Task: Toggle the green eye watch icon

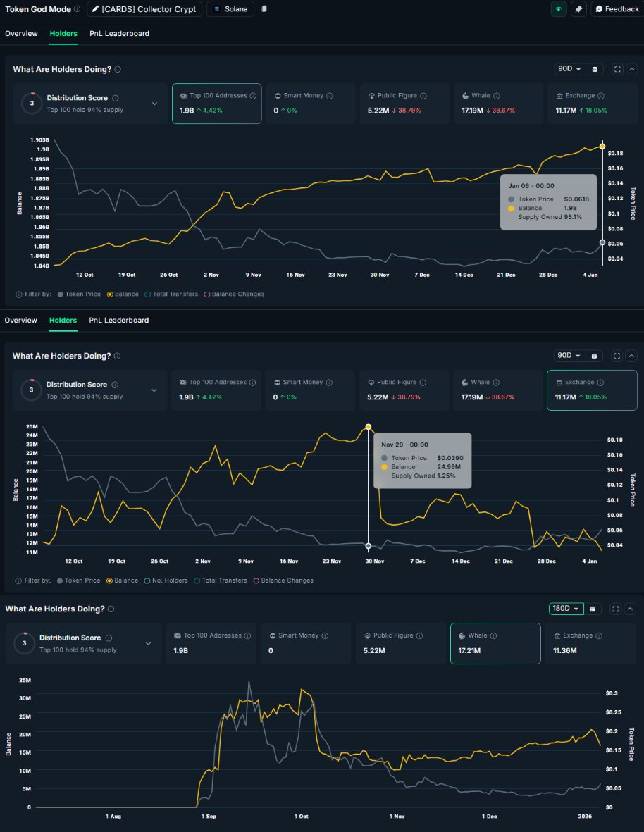Action: click(559, 9)
